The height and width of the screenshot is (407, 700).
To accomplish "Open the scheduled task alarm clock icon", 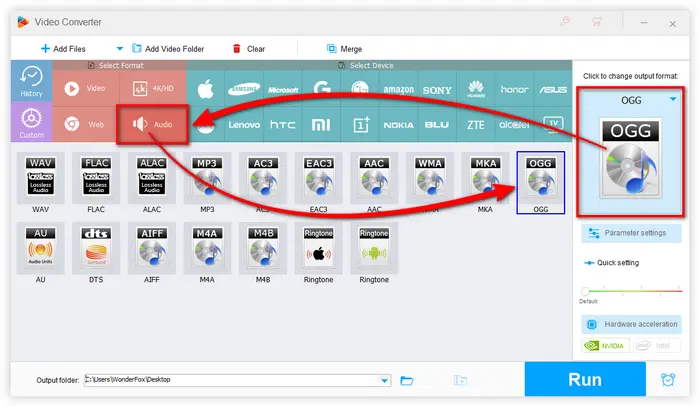I will point(668,379).
